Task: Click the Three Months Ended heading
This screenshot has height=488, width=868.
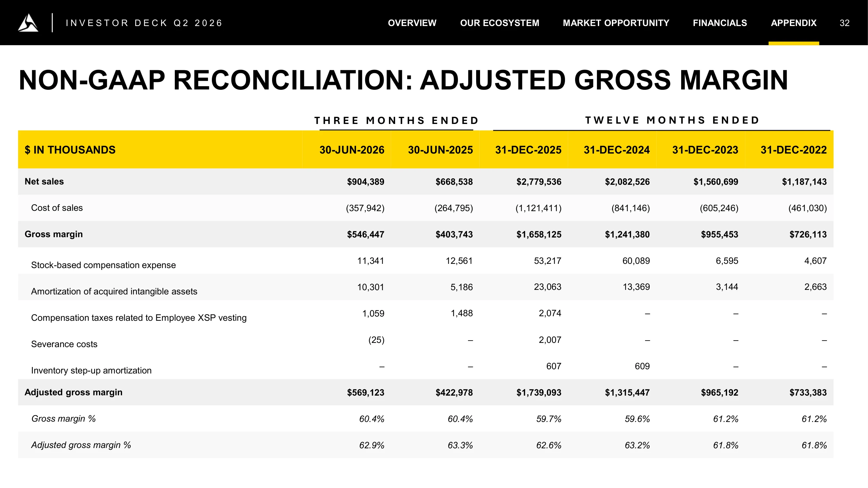Action: tap(397, 120)
